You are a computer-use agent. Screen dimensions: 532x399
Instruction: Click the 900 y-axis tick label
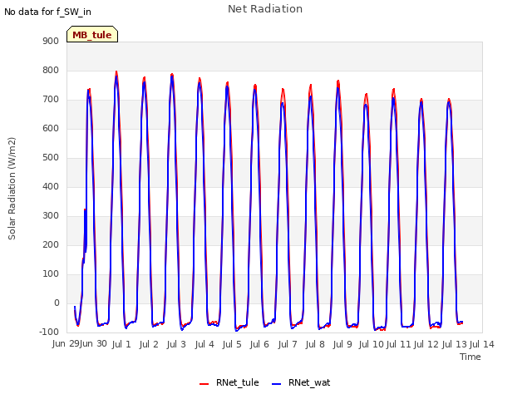(51, 41)
